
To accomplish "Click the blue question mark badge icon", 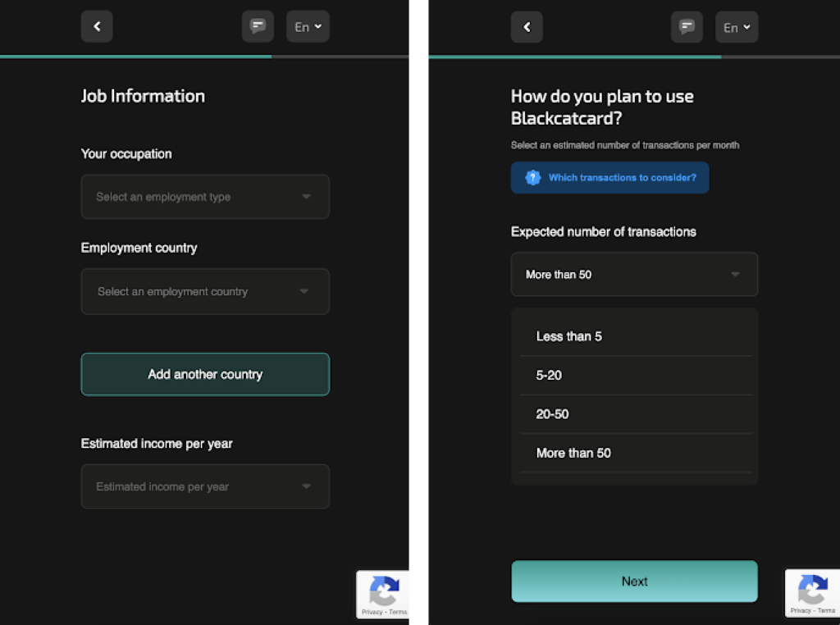I will click(532, 178).
